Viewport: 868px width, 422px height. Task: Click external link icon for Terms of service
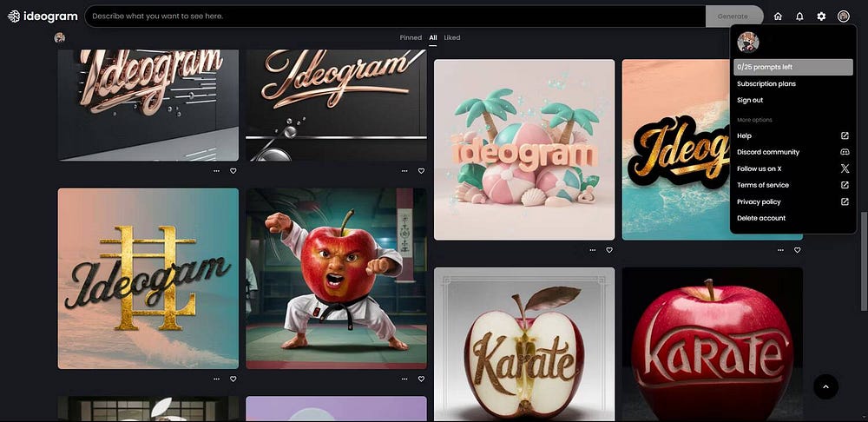[x=845, y=185]
